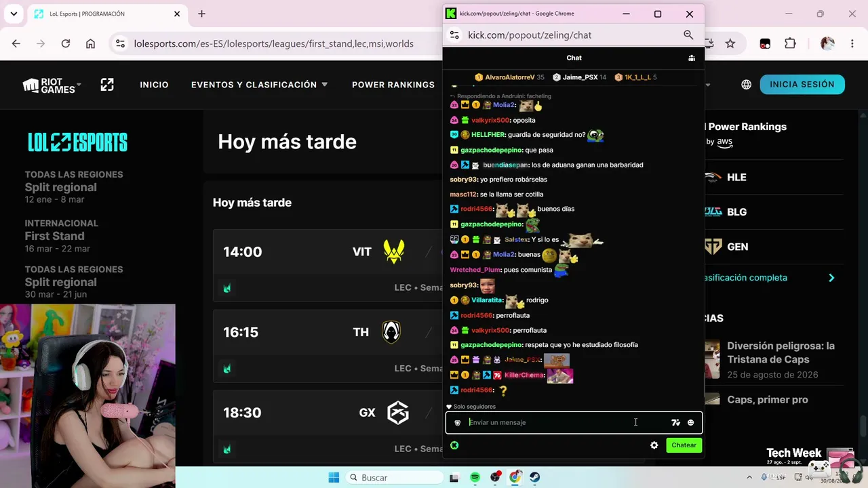Select Internacional First Stand filter
The height and width of the screenshot is (488, 868).
tap(62, 236)
